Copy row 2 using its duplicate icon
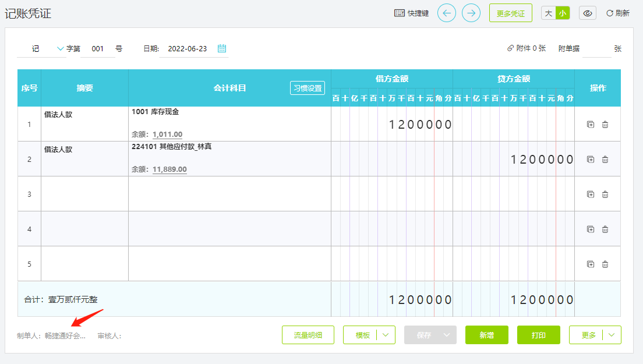The width and height of the screenshot is (643, 364). [591, 159]
